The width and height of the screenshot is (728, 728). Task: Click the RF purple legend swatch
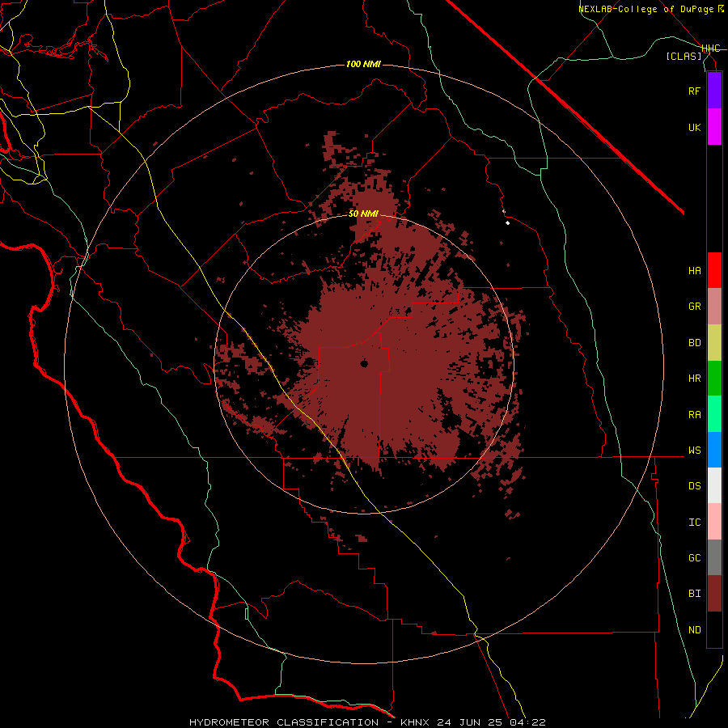(714, 91)
